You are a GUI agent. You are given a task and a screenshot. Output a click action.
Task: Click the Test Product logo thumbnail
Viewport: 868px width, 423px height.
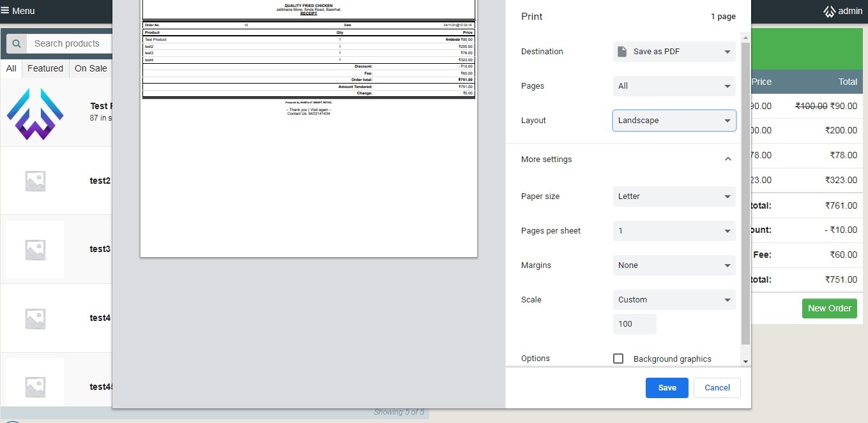point(35,114)
